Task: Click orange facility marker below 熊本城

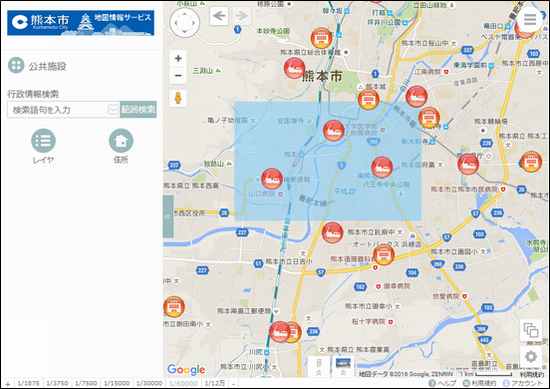Action: [x=368, y=99]
